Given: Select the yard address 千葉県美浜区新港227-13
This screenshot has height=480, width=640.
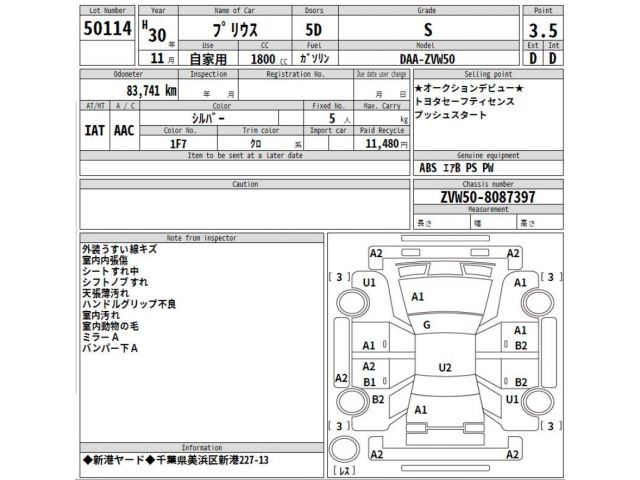Looking at the screenshot, I should pyautogui.click(x=212, y=460).
